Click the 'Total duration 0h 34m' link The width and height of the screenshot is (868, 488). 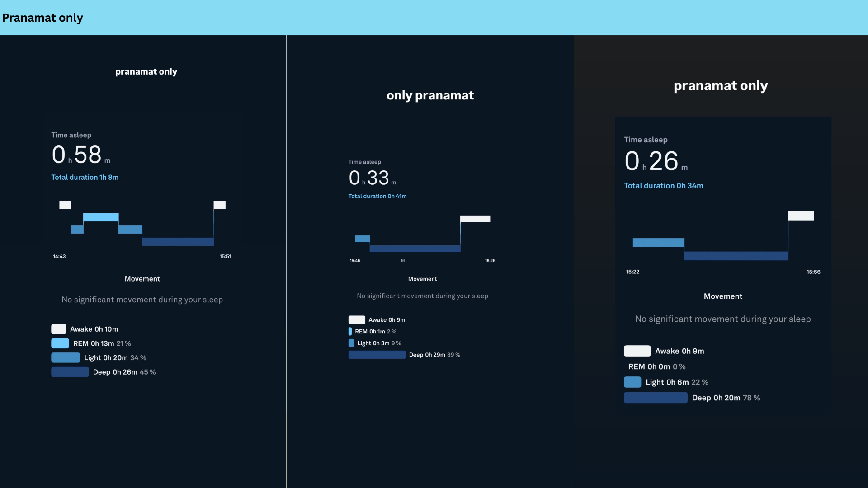[664, 186]
